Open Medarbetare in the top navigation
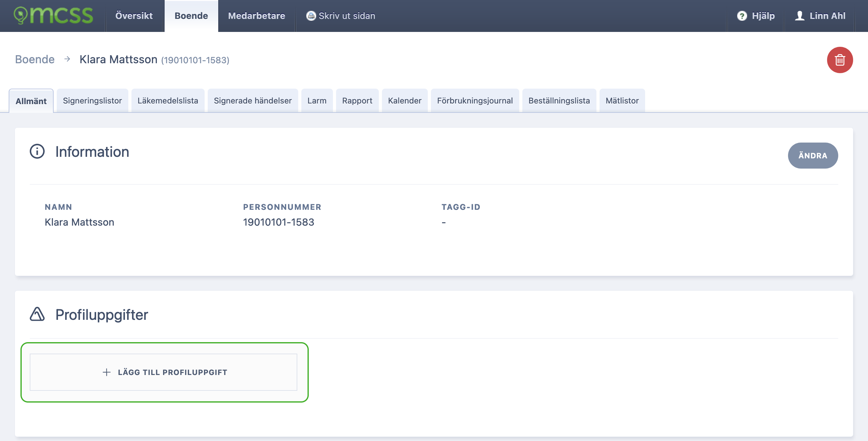This screenshot has width=868, height=441. pos(256,16)
